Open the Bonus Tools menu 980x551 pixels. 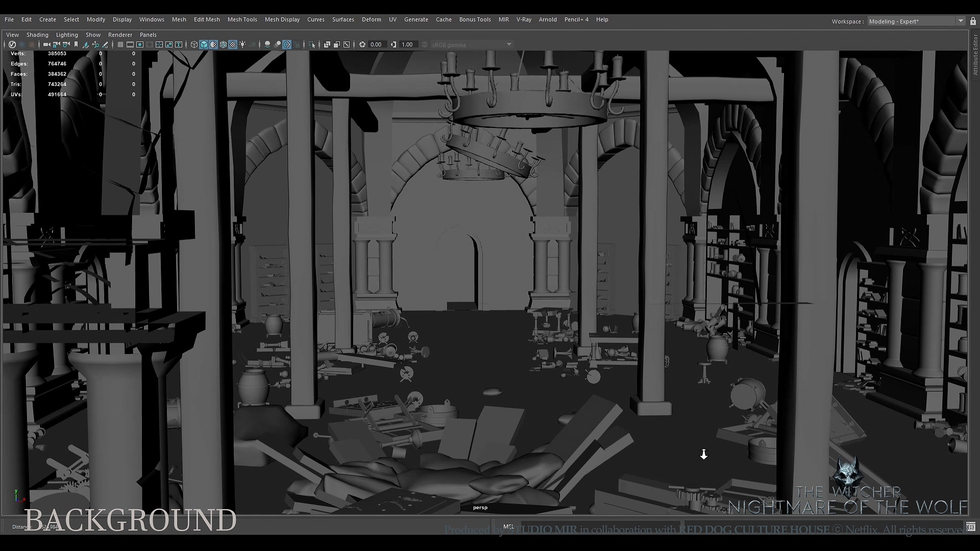[475, 19]
